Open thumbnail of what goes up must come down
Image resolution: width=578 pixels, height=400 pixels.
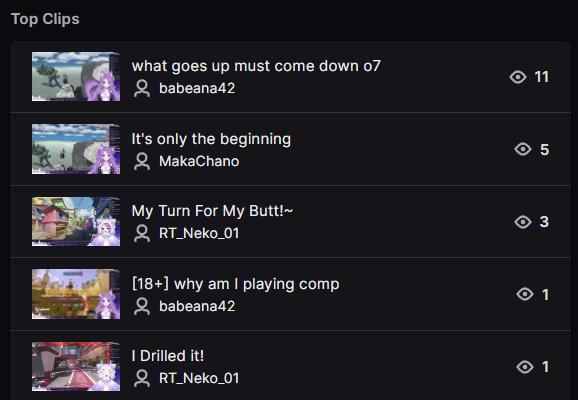[76, 77]
